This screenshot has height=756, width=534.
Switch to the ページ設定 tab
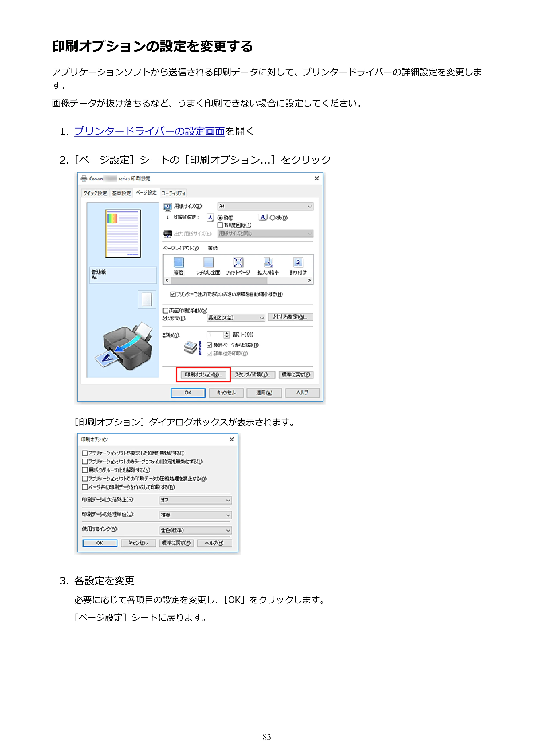coord(146,192)
